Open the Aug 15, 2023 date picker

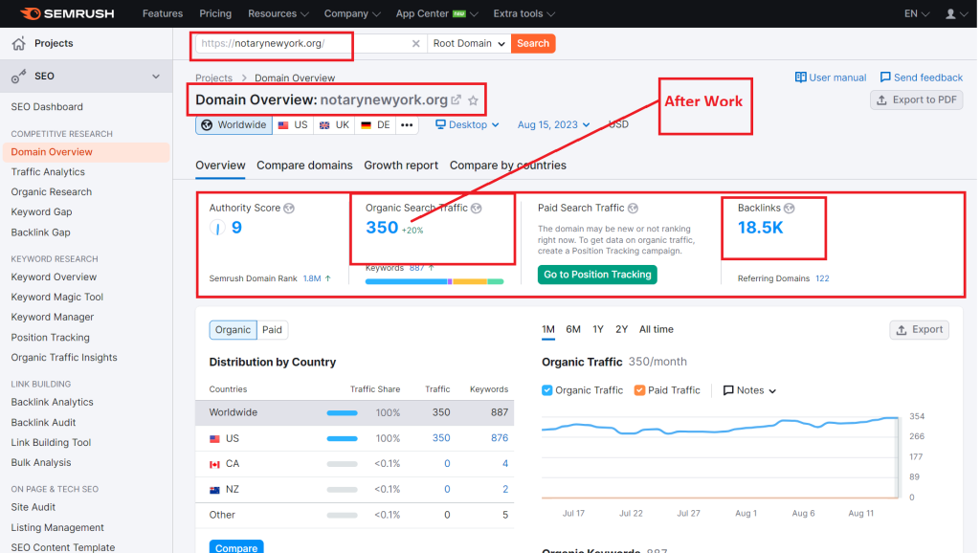tap(553, 124)
